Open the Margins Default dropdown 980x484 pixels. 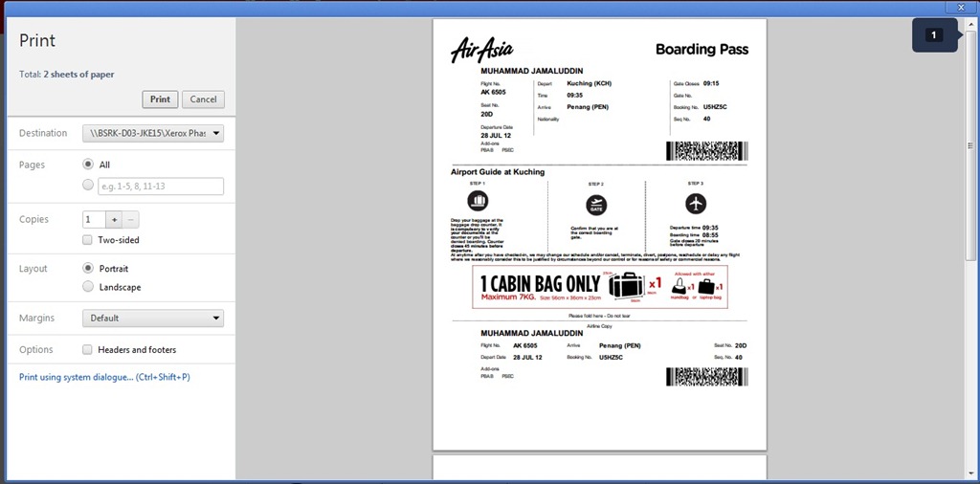(153, 318)
